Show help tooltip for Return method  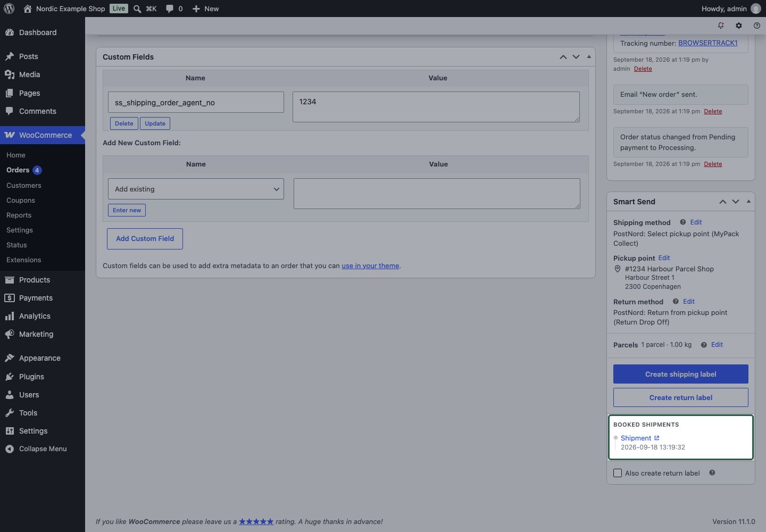pos(676,302)
